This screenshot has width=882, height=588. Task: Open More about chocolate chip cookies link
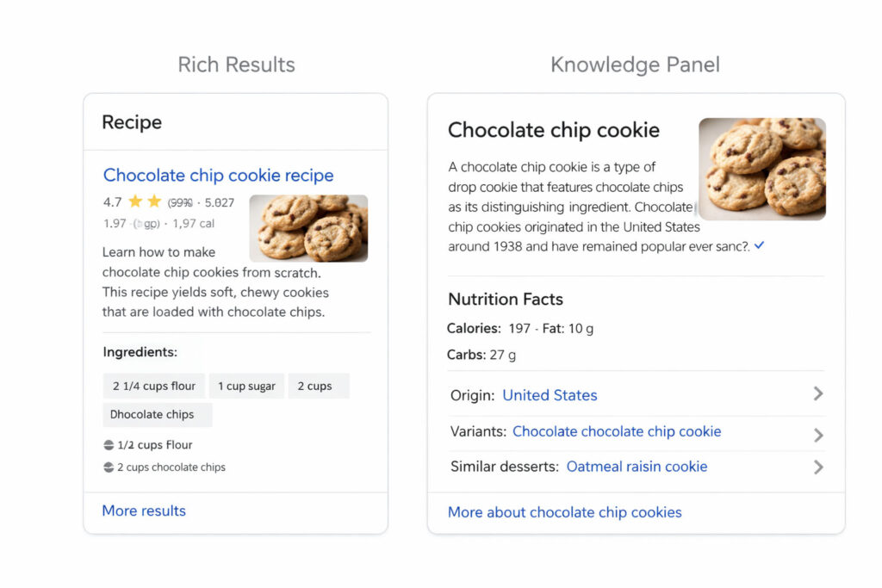click(x=564, y=512)
